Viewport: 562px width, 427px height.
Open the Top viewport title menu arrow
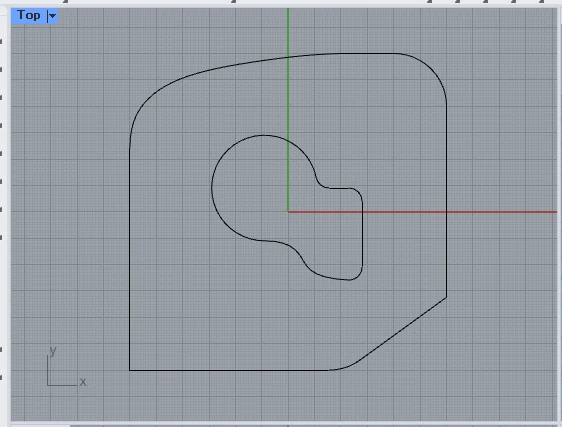[52, 16]
